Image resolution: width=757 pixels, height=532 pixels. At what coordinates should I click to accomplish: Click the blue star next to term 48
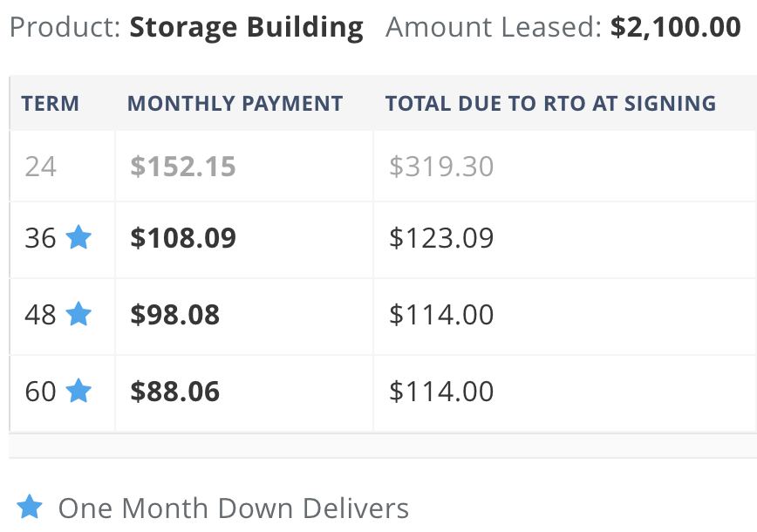(x=78, y=314)
